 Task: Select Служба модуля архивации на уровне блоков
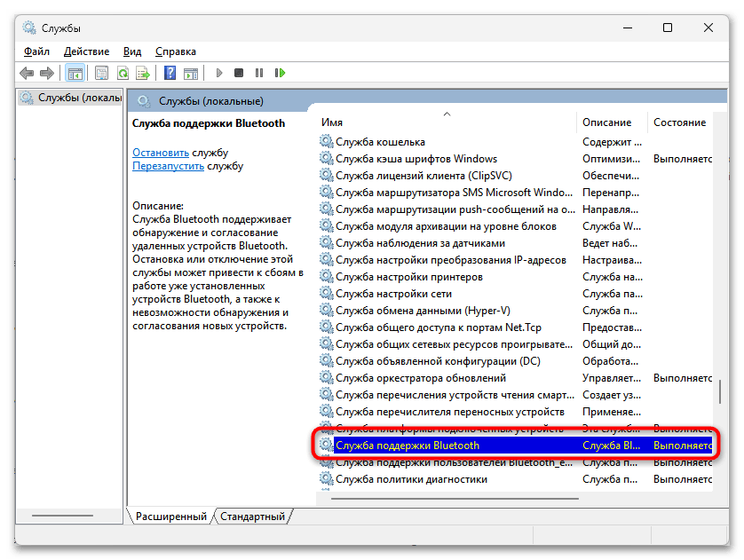point(515,225)
